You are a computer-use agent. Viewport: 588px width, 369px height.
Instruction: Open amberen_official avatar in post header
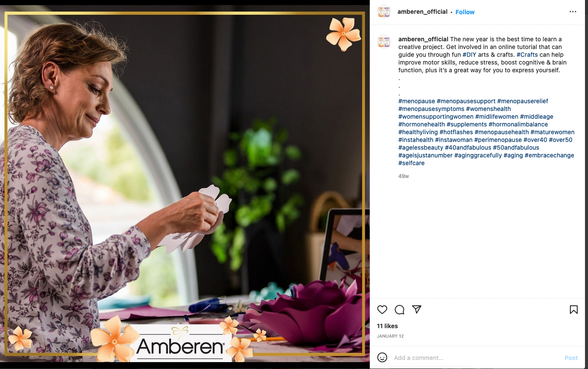point(384,12)
